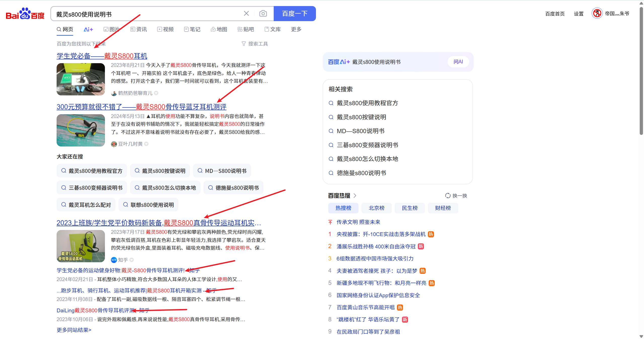Open hot item 央视披露：歼-10CE实战击落多架战机
This screenshot has width=644, height=339.
[x=381, y=234]
